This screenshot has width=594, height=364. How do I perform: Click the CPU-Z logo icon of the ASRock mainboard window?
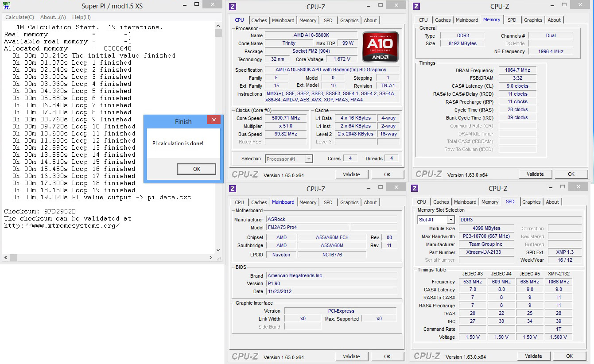(x=233, y=189)
